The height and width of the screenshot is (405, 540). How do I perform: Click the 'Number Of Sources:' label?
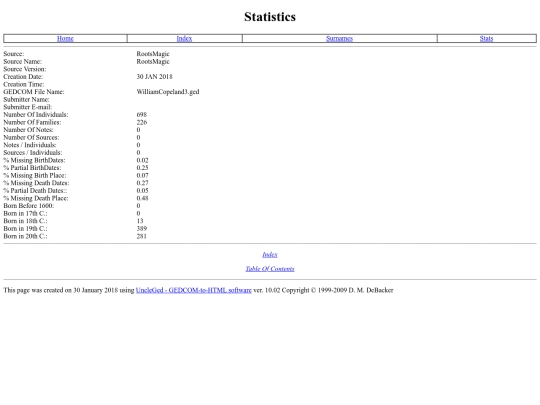point(31,137)
